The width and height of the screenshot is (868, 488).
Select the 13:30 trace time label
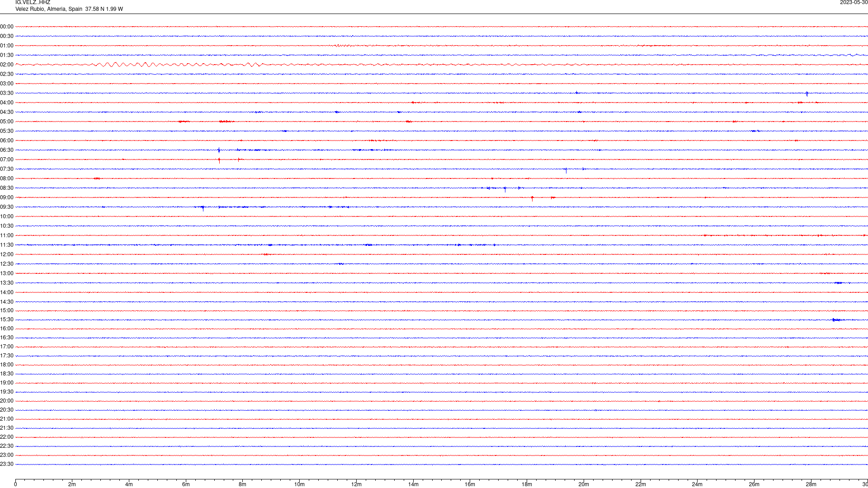7,283
